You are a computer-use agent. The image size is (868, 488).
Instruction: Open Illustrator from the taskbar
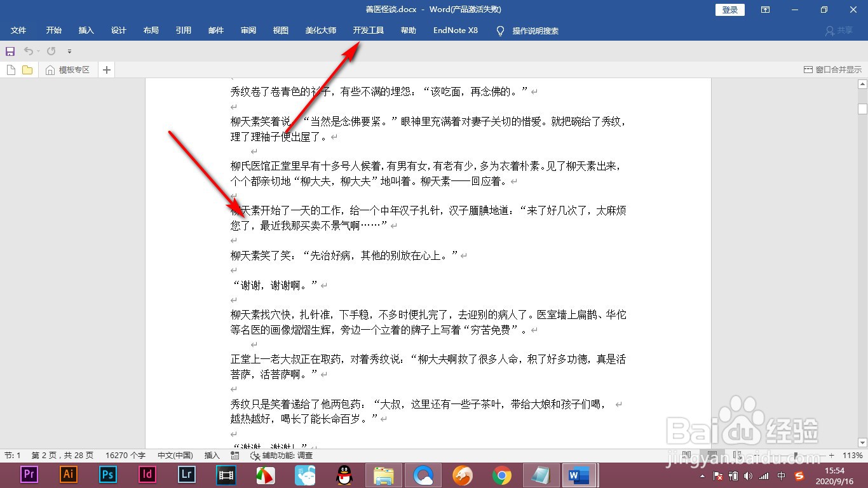pos(68,475)
